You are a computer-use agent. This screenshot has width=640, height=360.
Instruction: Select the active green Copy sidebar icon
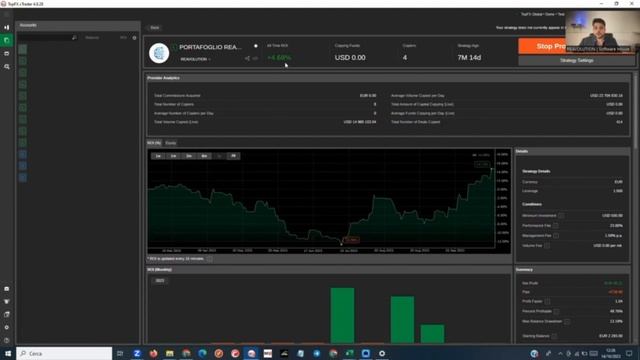[x=7, y=40]
